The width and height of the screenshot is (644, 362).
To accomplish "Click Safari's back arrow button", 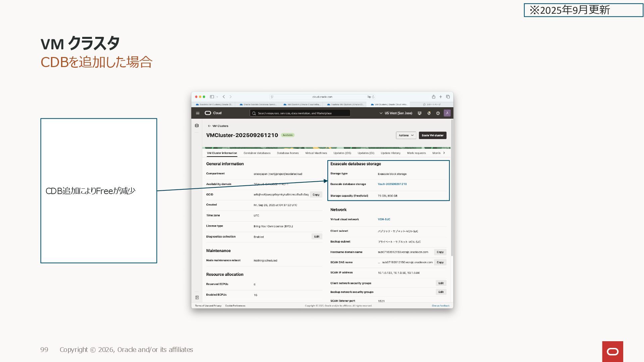I will (224, 97).
